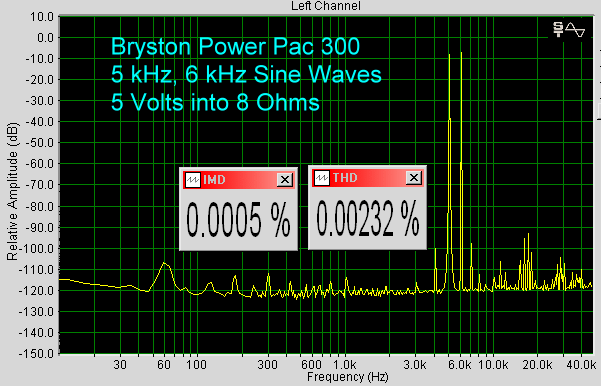601x386 pixels.
Task: Click the IMD window's waveform system icon
Action: [x=192, y=179]
